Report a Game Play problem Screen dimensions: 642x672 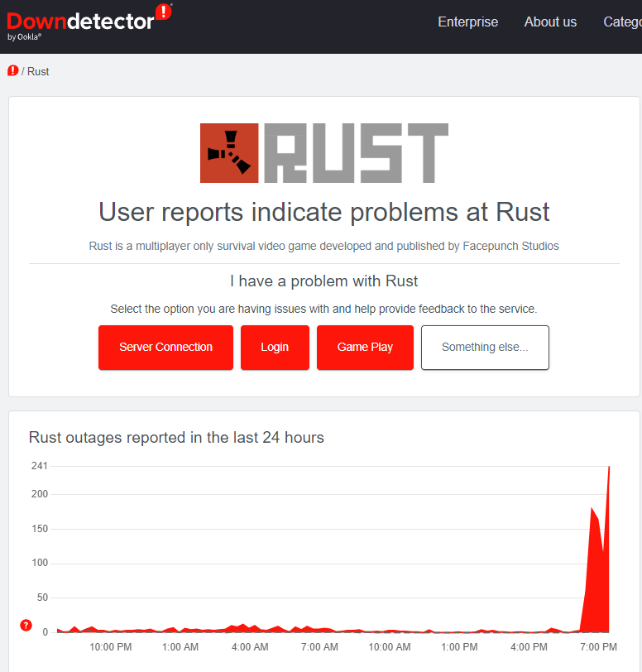pyautogui.click(x=365, y=347)
